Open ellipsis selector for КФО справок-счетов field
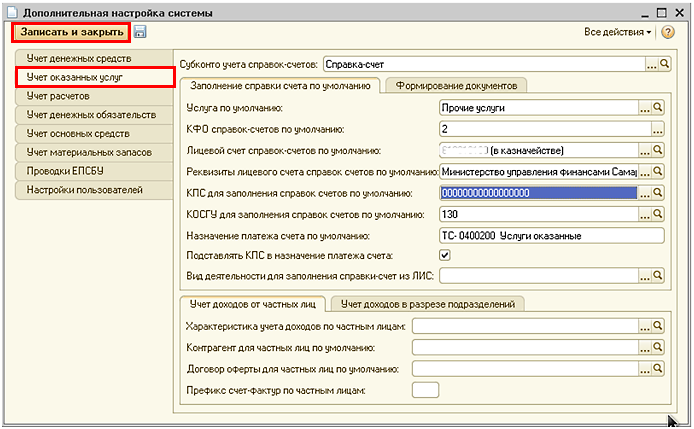The width and height of the screenshot is (694, 429). [658, 129]
